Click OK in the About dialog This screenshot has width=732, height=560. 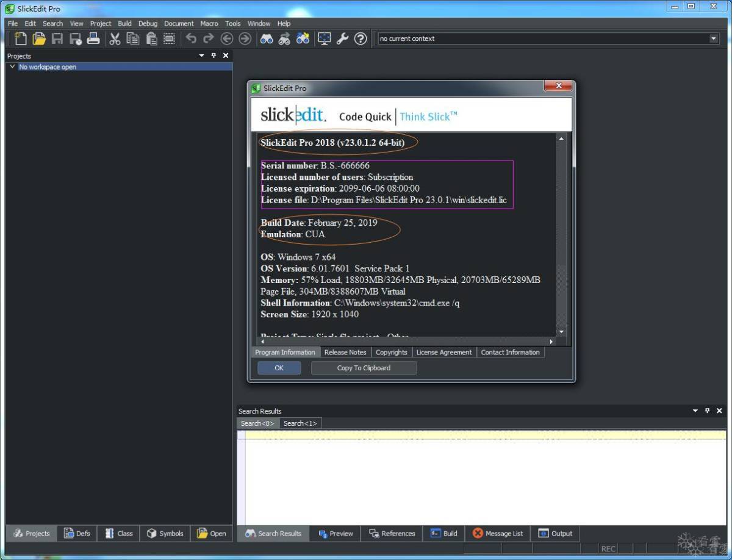point(279,368)
